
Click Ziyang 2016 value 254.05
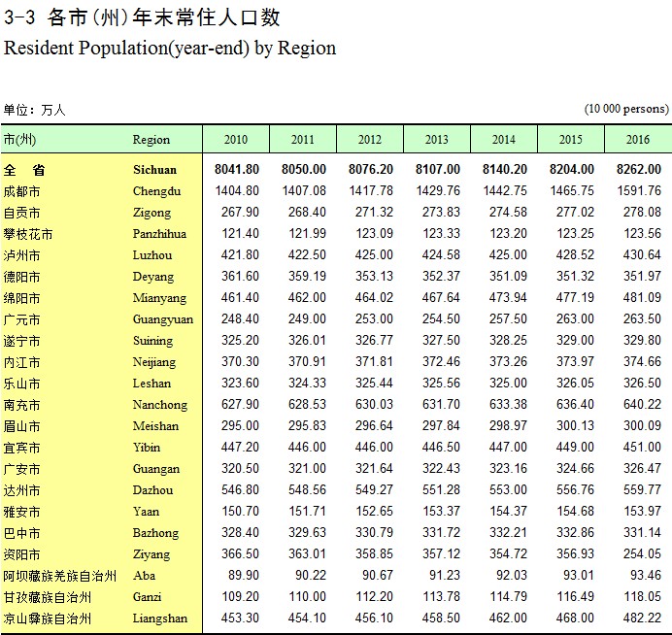pyautogui.click(x=643, y=554)
